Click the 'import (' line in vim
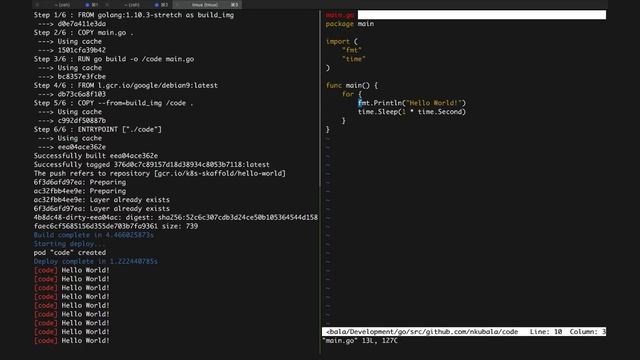Viewport: 640px width, 360px height. tap(342, 42)
